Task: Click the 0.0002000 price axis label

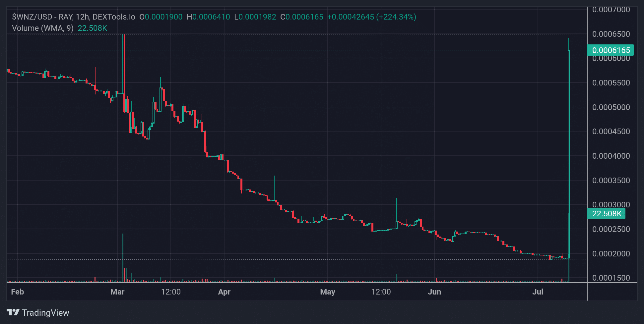Action: [x=611, y=254]
